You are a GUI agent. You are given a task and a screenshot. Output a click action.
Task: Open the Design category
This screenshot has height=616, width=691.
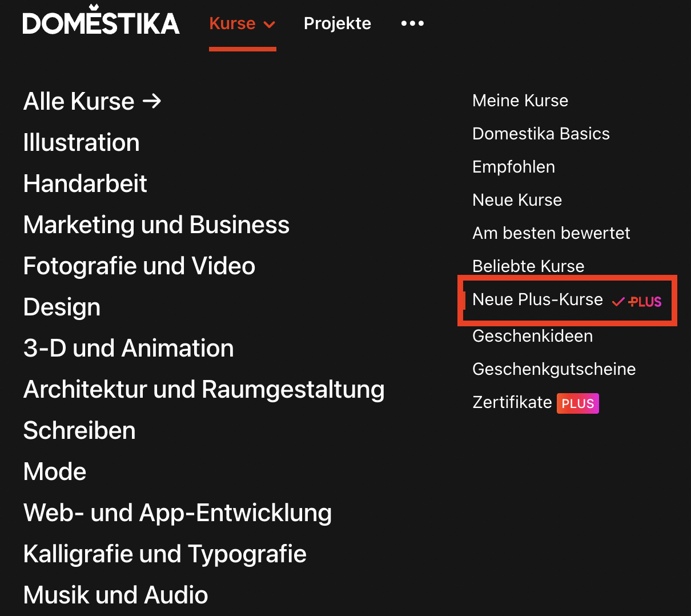click(x=62, y=307)
